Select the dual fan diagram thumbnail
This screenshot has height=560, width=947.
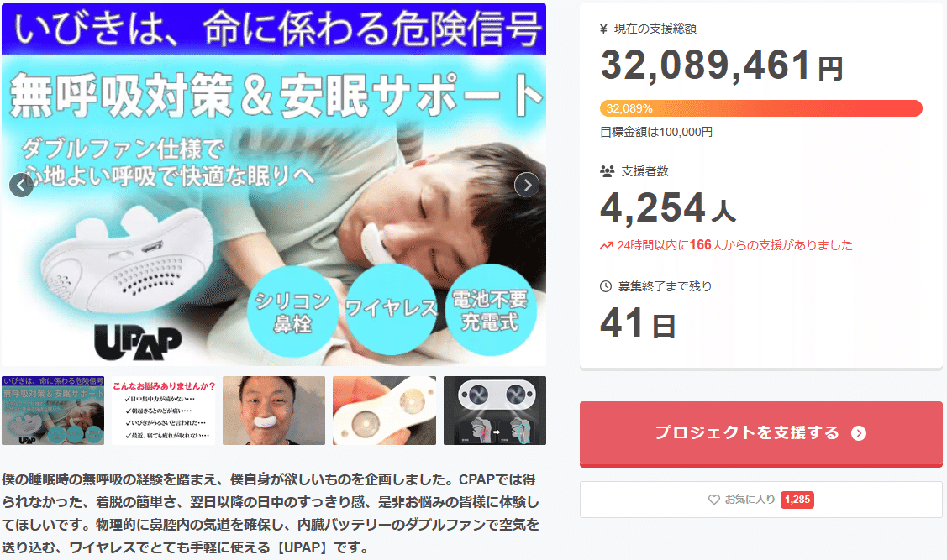pyautogui.click(x=495, y=411)
